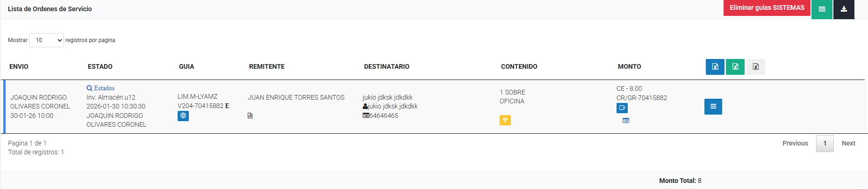The width and height of the screenshot is (868, 189).
Task: Sort by the DESTINATARIO column header
Action: pos(387,66)
